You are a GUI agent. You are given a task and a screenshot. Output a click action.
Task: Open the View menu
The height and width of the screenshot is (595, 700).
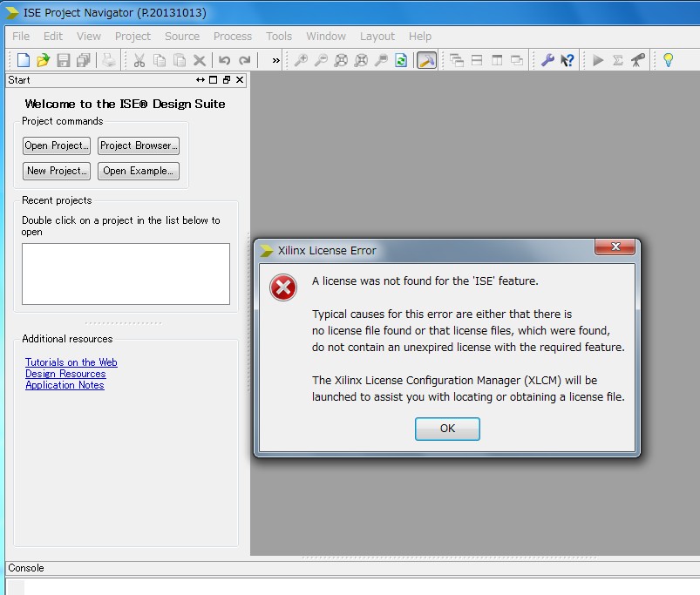point(89,36)
